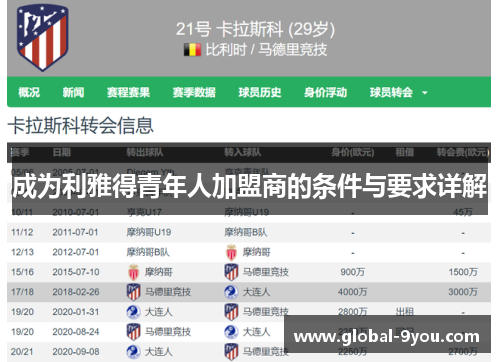Click the 租借 column header
Viewport: 500px width, 362px height.
pos(405,152)
